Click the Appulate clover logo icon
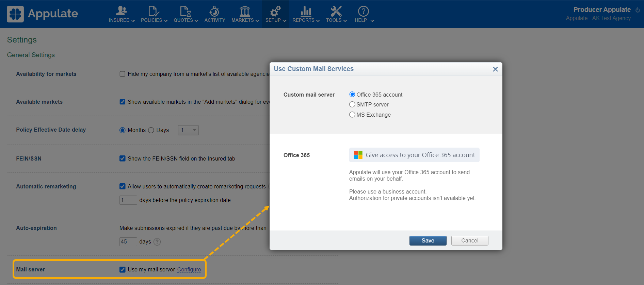The height and width of the screenshot is (285, 644). point(15,14)
